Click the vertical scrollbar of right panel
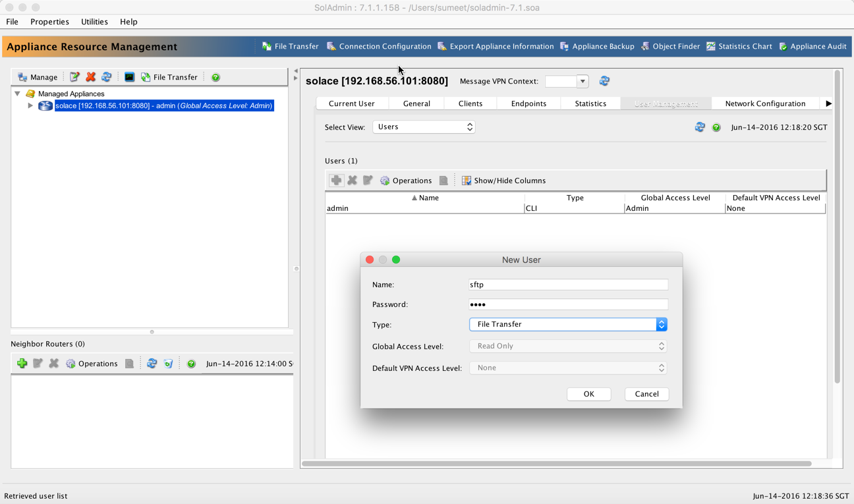Screen dimensions: 854x504 838,226
